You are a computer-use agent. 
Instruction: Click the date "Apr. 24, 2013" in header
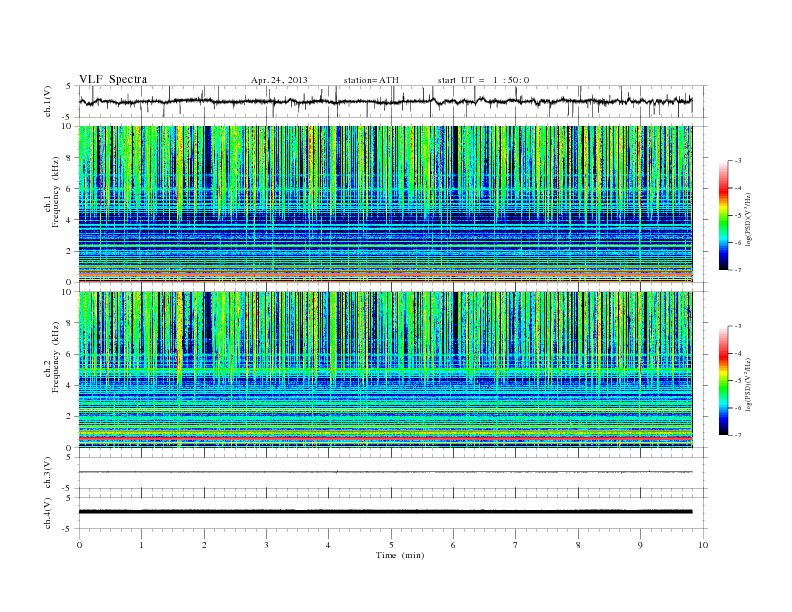coord(279,80)
